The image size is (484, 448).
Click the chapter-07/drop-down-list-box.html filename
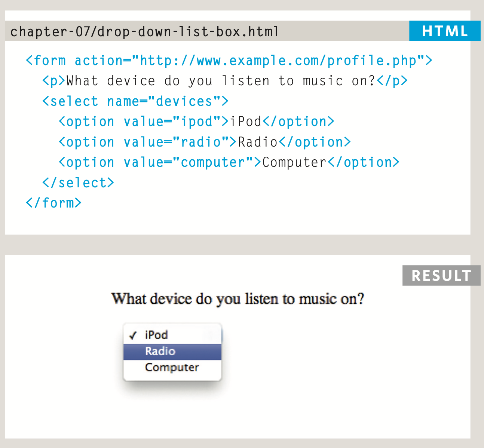tap(144, 32)
